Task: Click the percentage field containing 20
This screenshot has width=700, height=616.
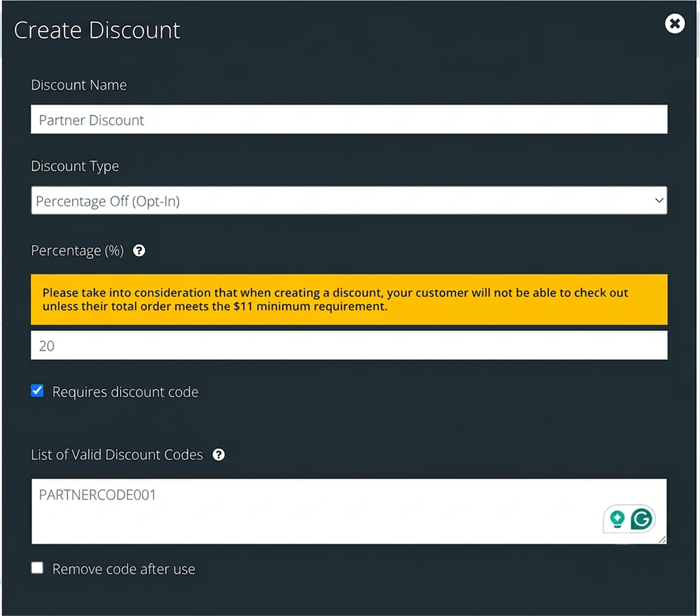Action: pyautogui.click(x=349, y=346)
